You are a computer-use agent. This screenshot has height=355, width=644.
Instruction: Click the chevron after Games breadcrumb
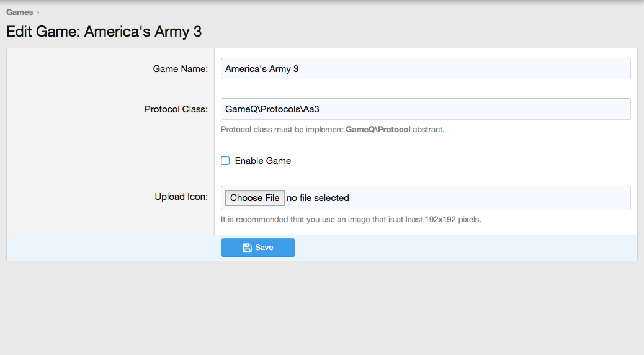point(38,12)
